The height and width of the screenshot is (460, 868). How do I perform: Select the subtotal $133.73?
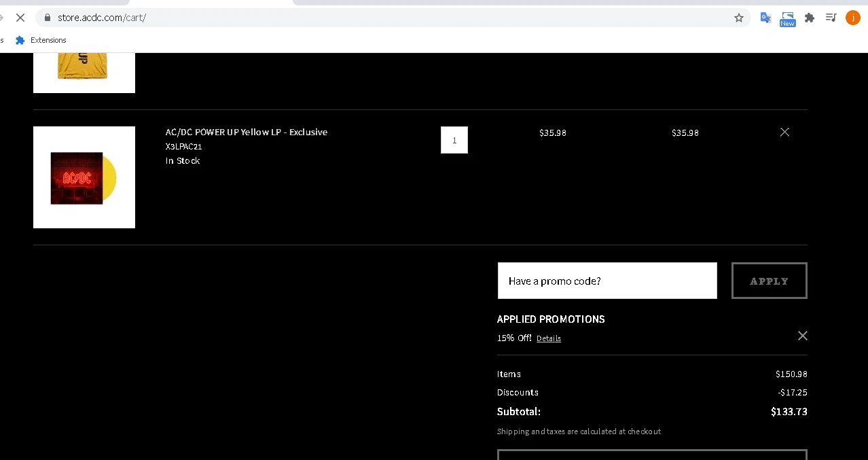[x=789, y=411]
